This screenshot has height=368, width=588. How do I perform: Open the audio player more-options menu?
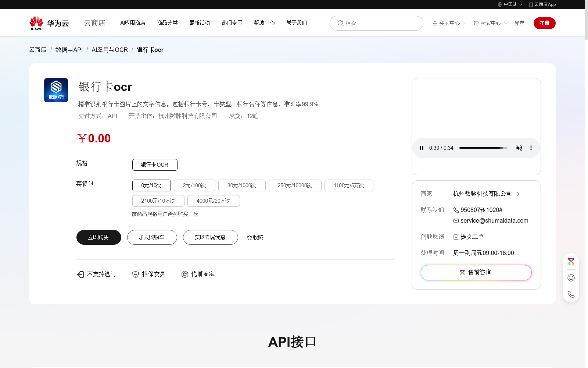click(x=531, y=148)
